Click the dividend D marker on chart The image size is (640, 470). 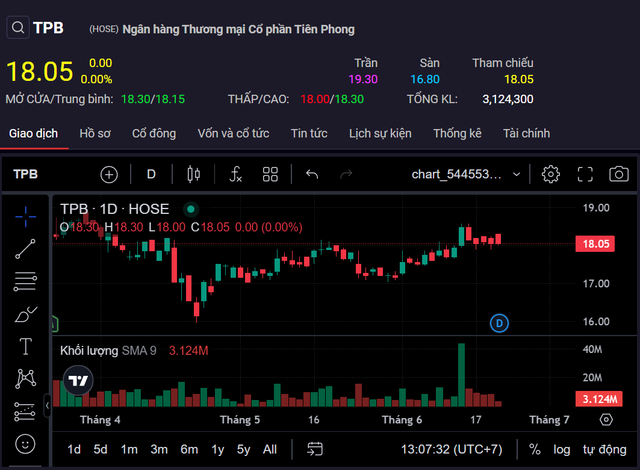pyautogui.click(x=499, y=324)
